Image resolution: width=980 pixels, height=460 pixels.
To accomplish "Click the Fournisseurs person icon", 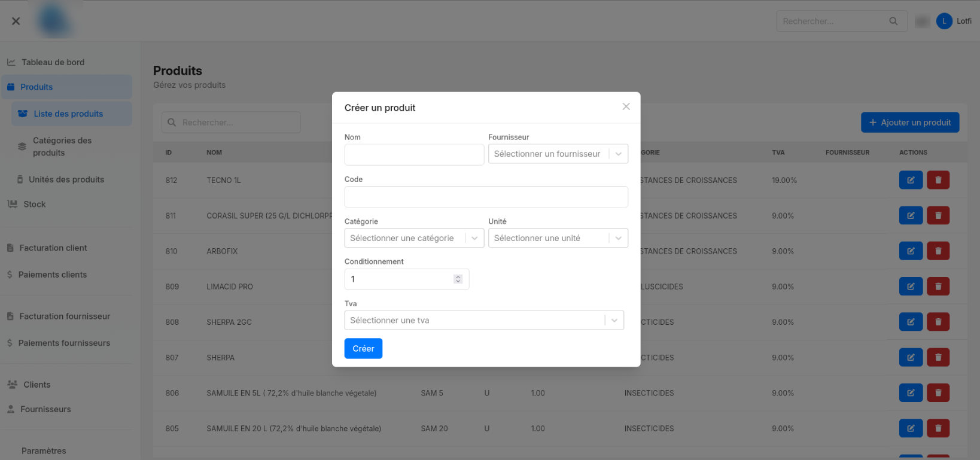I will pyautogui.click(x=11, y=409).
